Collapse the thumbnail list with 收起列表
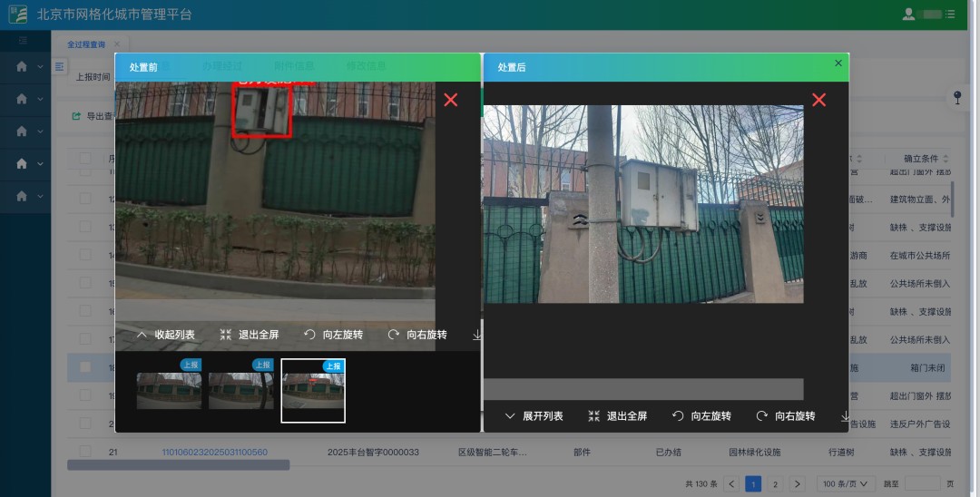The width and height of the screenshot is (980, 497). pos(165,335)
